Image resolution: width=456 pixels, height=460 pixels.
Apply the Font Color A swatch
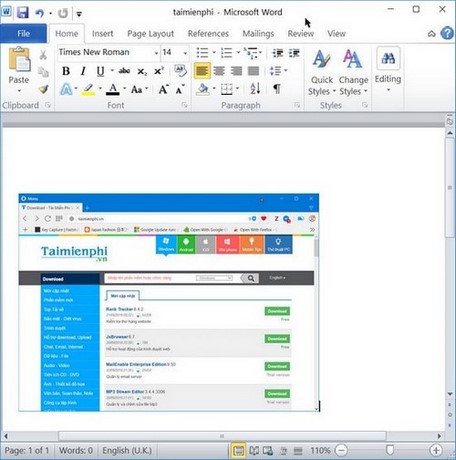pos(113,89)
